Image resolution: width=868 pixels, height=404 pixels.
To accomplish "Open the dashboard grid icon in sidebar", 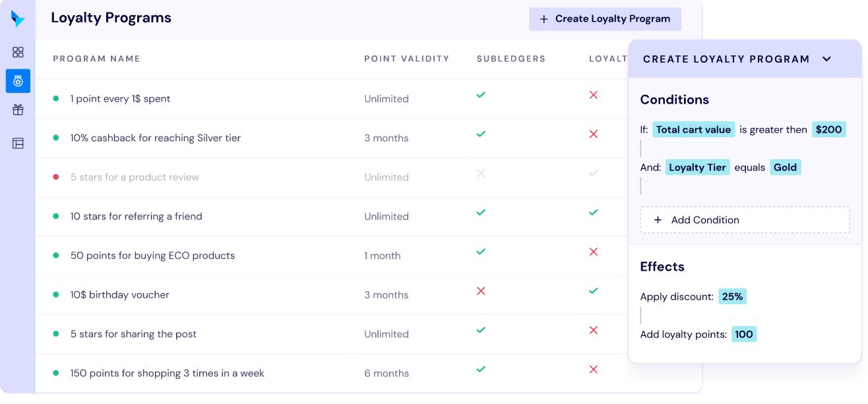I will click(x=18, y=52).
